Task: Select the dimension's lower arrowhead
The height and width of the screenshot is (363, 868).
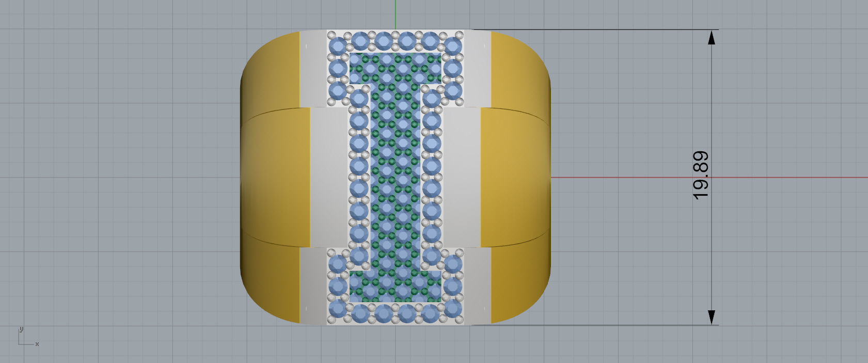Action: point(712,317)
